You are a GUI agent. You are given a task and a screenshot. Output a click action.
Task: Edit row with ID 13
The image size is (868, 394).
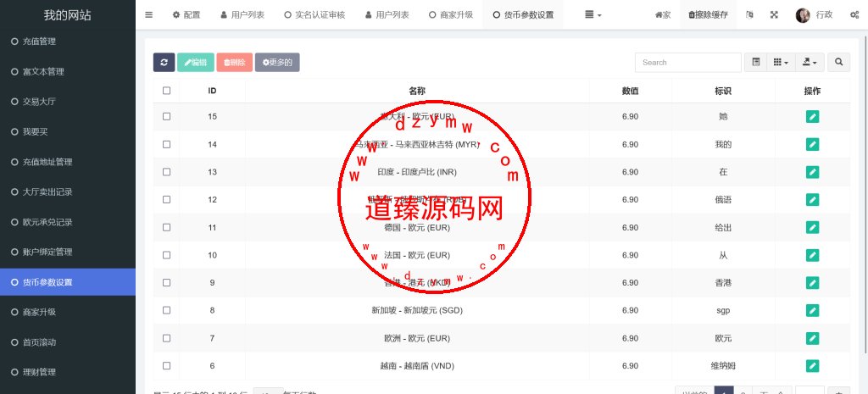[812, 172]
